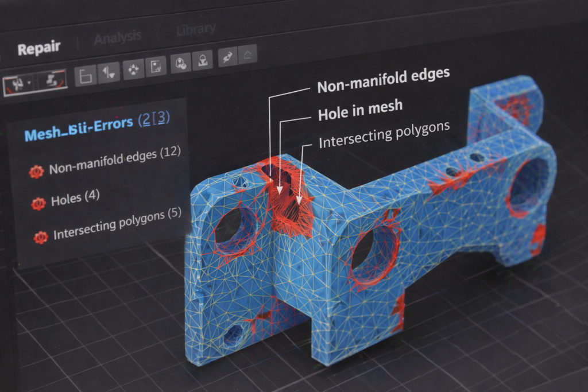Open the Library tab
The width and height of the screenshot is (588, 392).
coord(195,28)
